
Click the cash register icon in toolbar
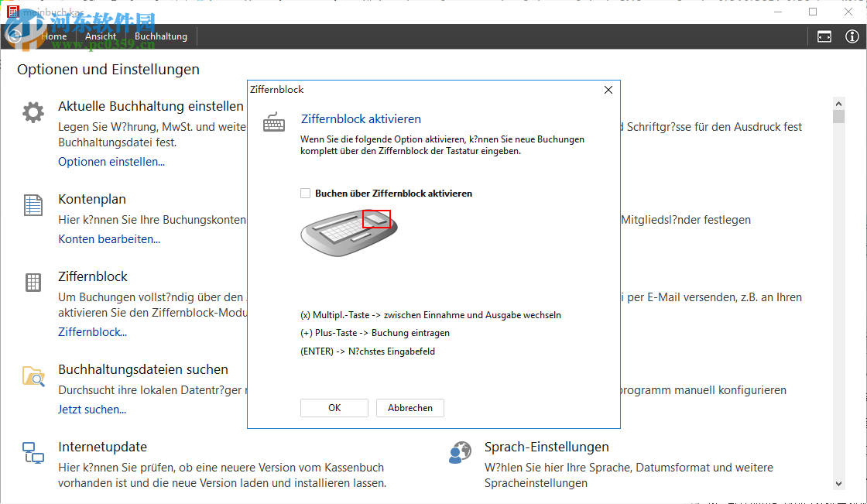pyautogui.click(x=824, y=36)
